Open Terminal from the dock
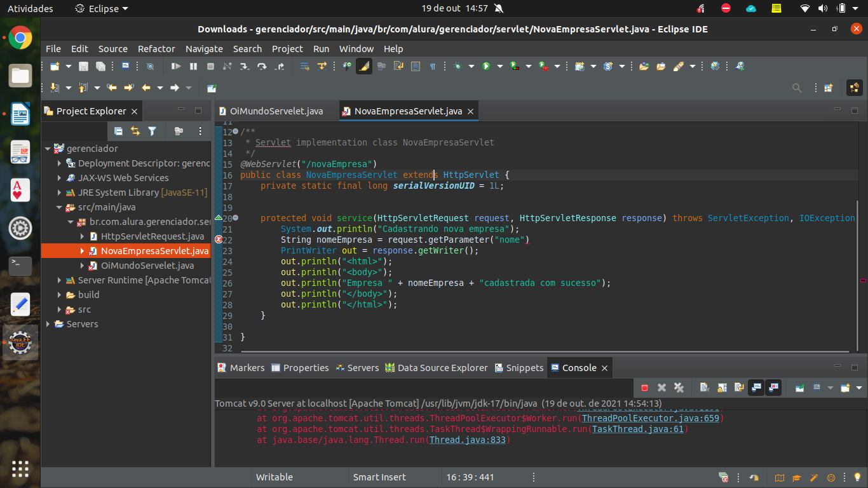 (20, 266)
